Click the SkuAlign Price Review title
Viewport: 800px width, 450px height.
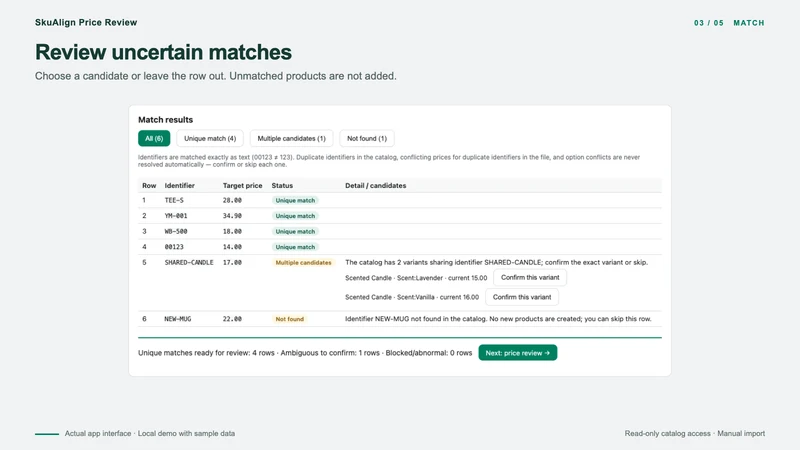(86, 22)
